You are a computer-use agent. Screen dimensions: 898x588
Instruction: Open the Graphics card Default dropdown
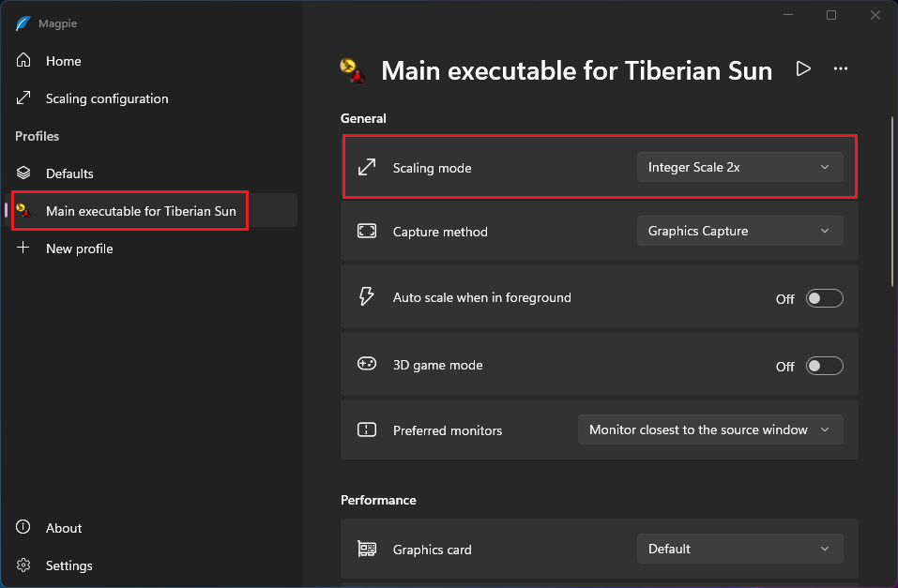[x=739, y=549]
